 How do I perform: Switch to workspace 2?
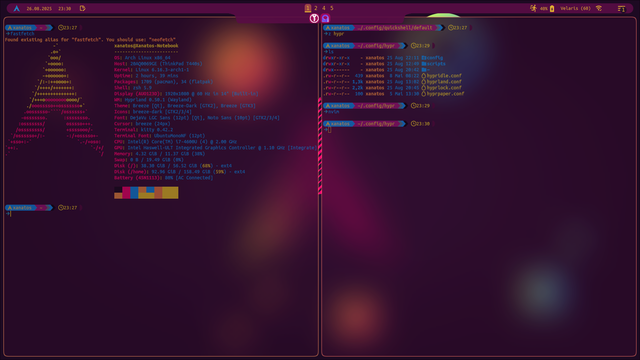[x=316, y=8]
